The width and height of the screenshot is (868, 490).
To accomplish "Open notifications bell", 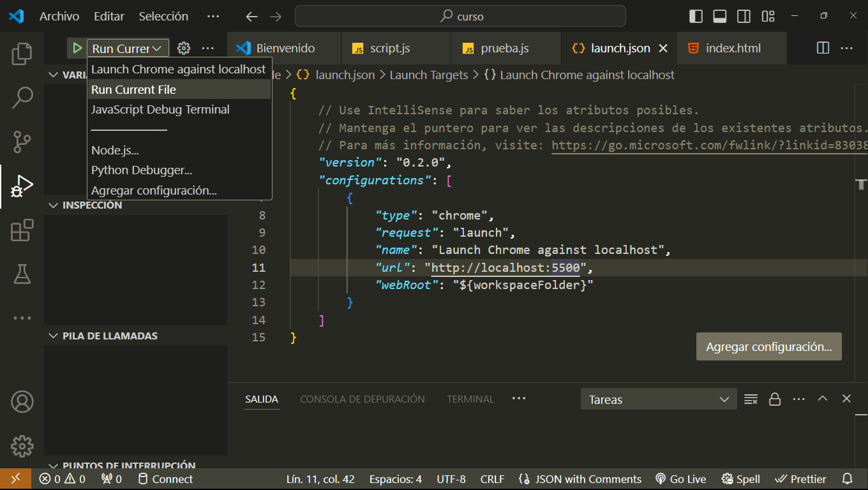I will (848, 479).
